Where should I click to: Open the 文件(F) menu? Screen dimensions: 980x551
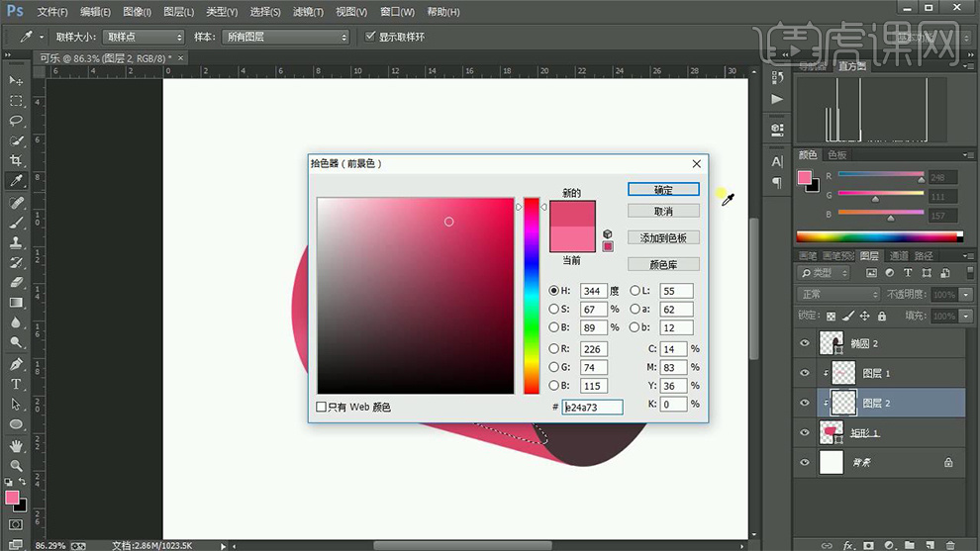[x=51, y=12]
